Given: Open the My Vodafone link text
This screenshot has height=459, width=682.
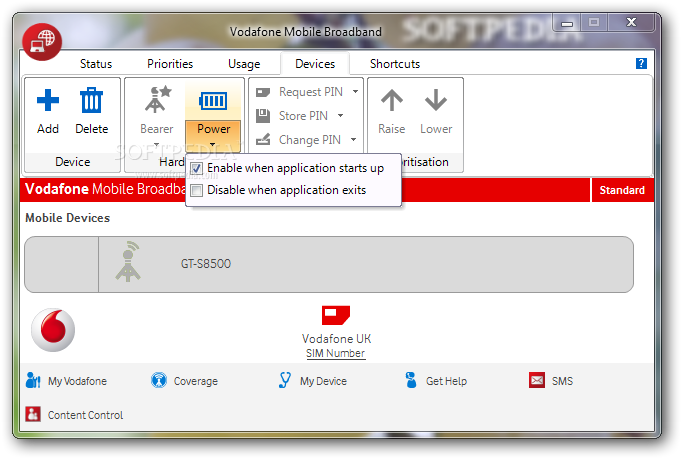Looking at the screenshot, I should point(77,381).
